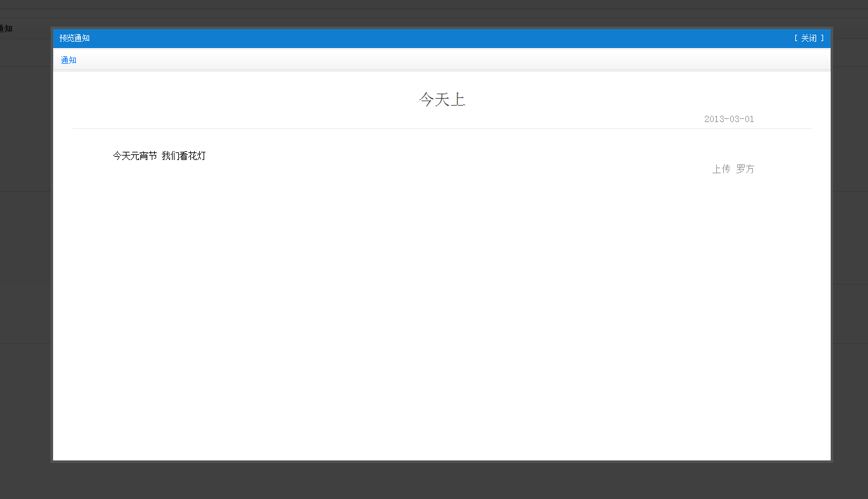Open the 通知 breadcrumb link
The image size is (868, 499).
[x=69, y=60]
